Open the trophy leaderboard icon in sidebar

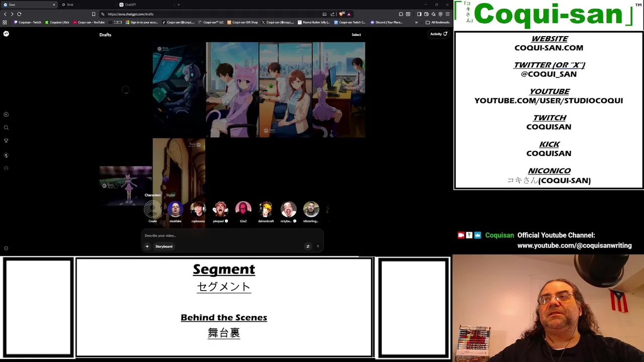coord(6,141)
